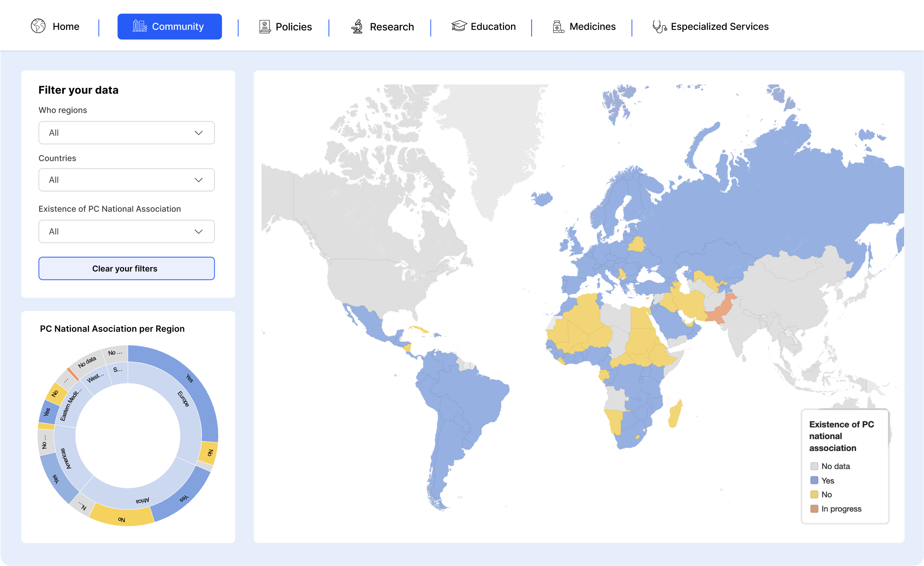Click Clear your filters button
Viewport: 924px width, 566px height.
click(x=127, y=268)
